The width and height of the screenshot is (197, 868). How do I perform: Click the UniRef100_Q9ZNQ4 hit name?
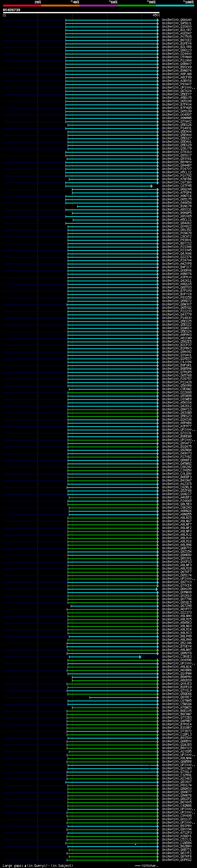[x=177, y=450]
